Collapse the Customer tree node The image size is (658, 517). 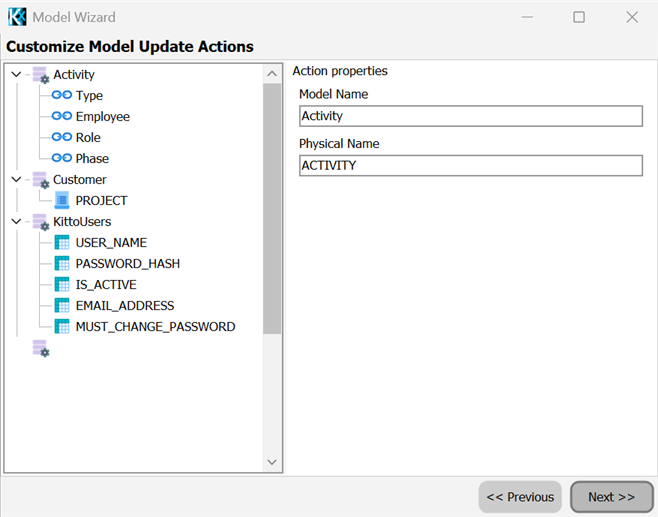(x=16, y=179)
